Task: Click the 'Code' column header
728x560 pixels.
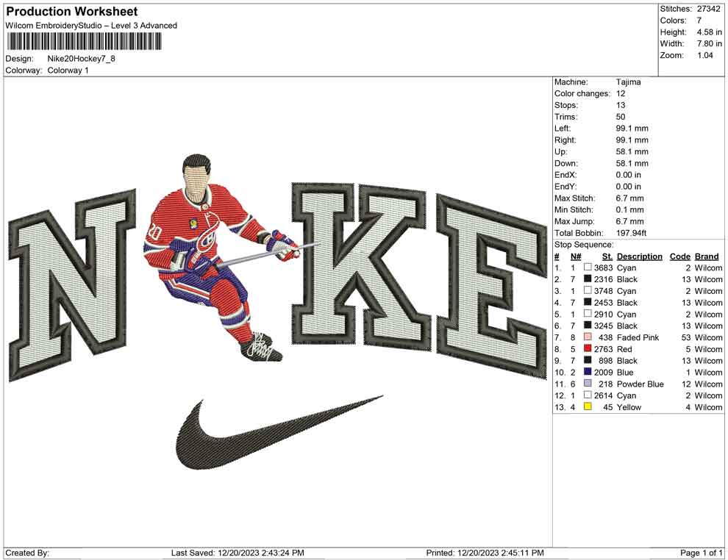Action: 679,256
